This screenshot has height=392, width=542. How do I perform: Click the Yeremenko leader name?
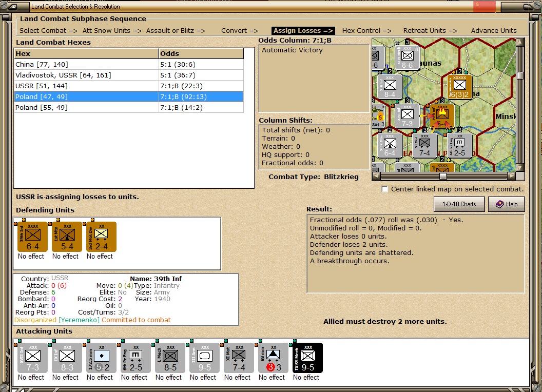pos(79,320)
